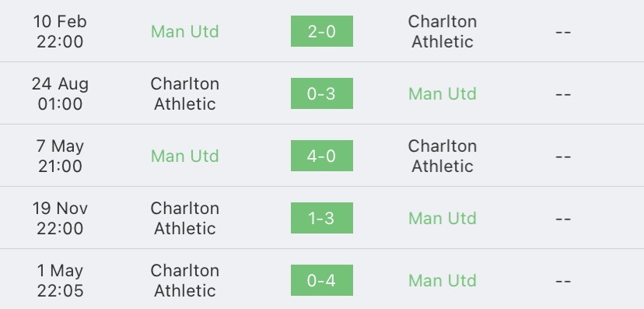Image resolution: width=644 pixels, height=309 pixels.
Task: Open the 1-3 score box
Action: coord(321,218)
